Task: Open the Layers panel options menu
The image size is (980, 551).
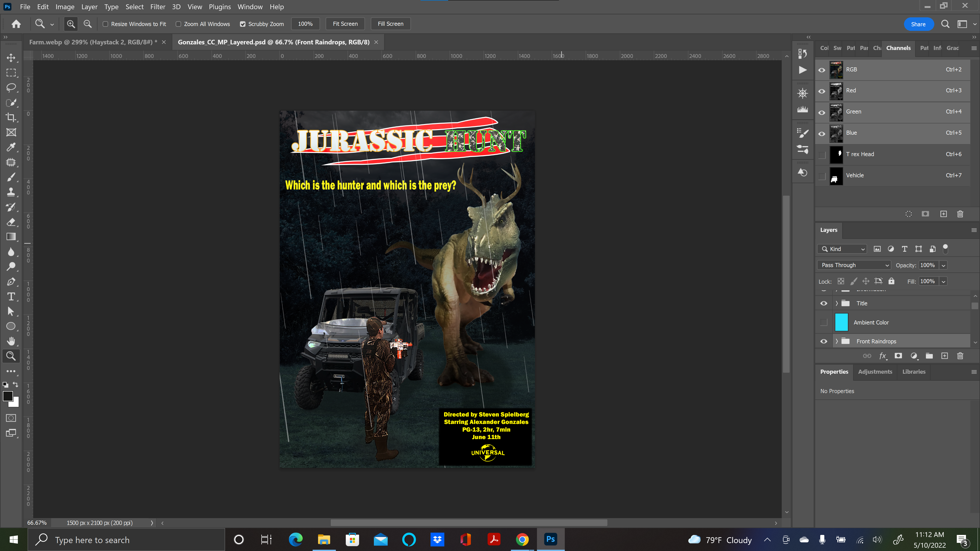Action: pyautogui.click(x=974, y=230)
